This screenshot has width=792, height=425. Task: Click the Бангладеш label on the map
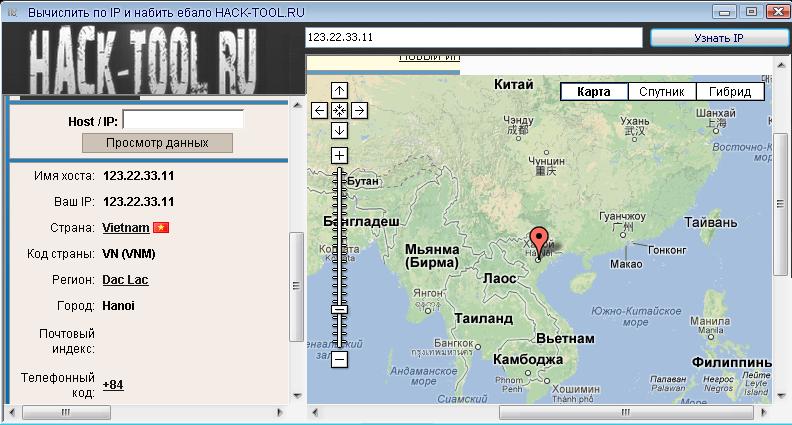tap(361, 221)
